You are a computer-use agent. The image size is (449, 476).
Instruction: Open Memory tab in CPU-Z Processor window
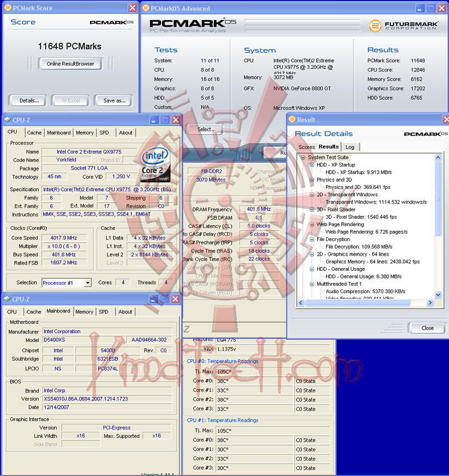[x=85, y=133]
